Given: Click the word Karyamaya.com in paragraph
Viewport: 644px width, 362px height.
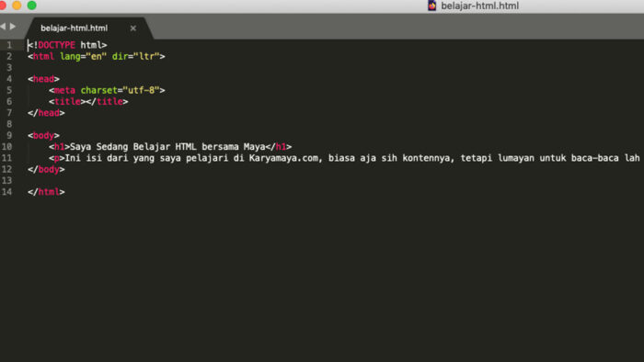Looking at the screenshot, I should click(283, 158).
